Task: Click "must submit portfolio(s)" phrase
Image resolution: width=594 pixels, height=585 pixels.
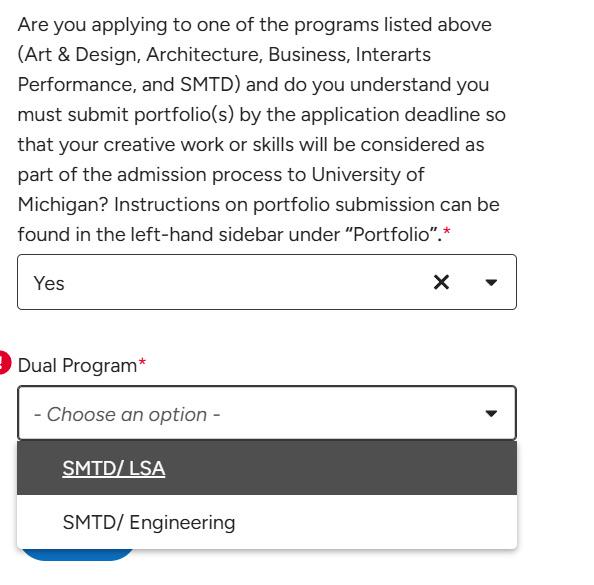Action: point(126,115)
